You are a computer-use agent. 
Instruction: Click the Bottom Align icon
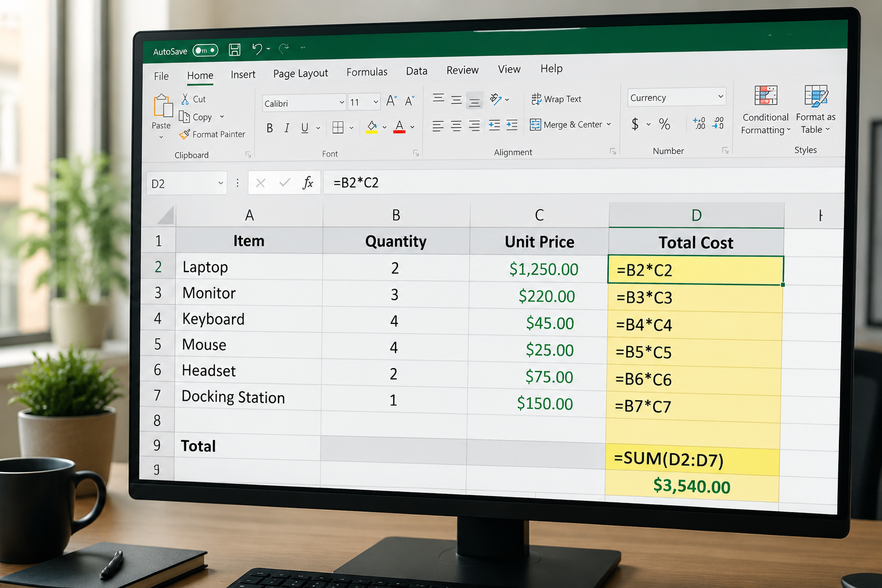[x=474, y=100]
